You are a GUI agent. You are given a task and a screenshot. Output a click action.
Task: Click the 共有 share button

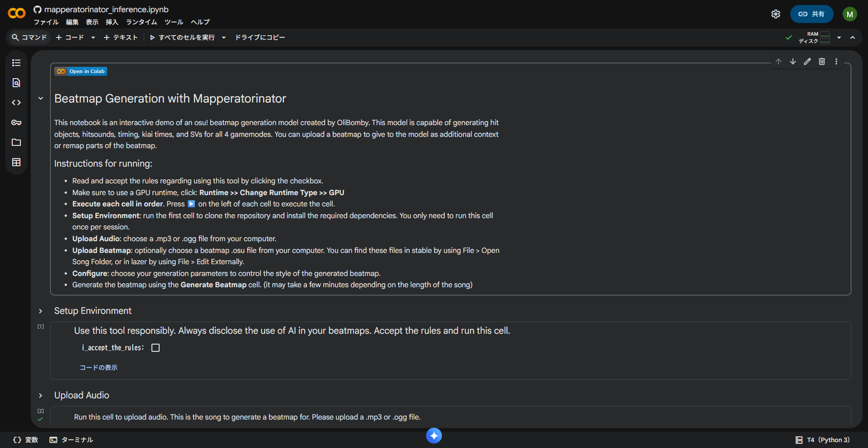click(811, 14)
